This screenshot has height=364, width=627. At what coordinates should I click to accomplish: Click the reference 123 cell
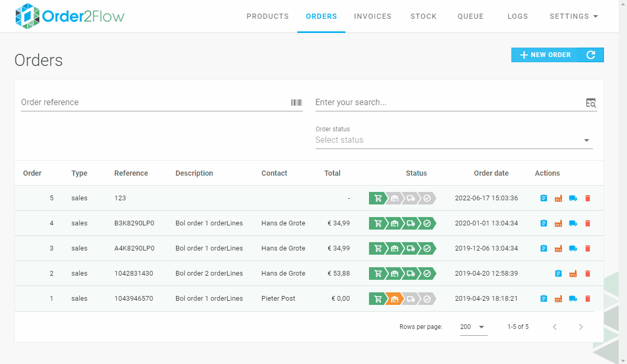(120, 198)
